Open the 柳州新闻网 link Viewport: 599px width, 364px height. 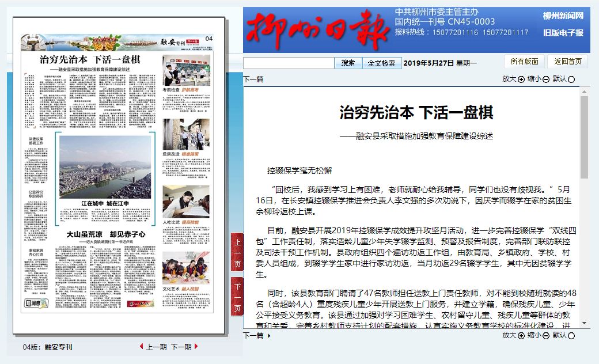tap(563, 16)
